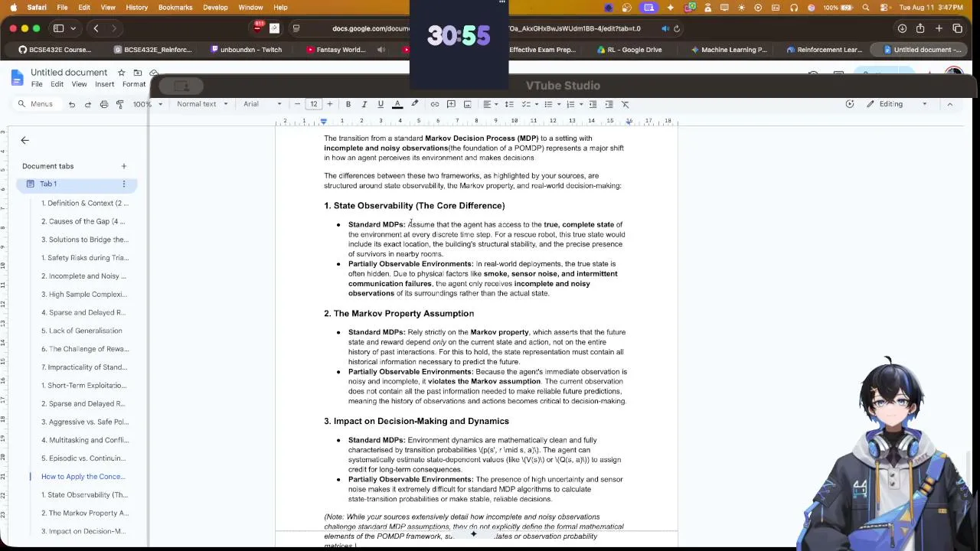
Task: Open the Google Docs home icon
Action: tap(17, 78)
